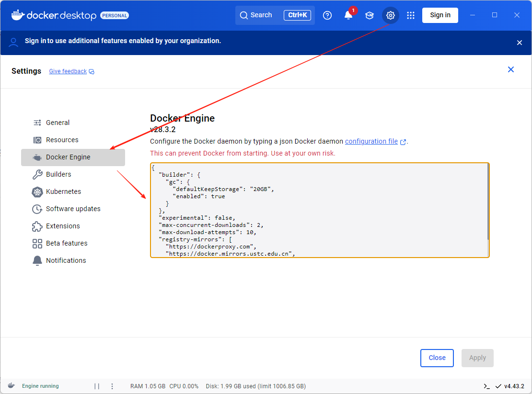Dismiss the sign-in banner

tap(519, 43)
